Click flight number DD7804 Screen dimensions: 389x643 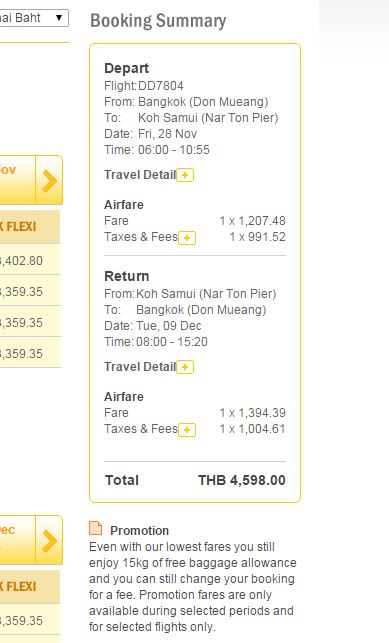pyautogui.click(x=161, y=86)
